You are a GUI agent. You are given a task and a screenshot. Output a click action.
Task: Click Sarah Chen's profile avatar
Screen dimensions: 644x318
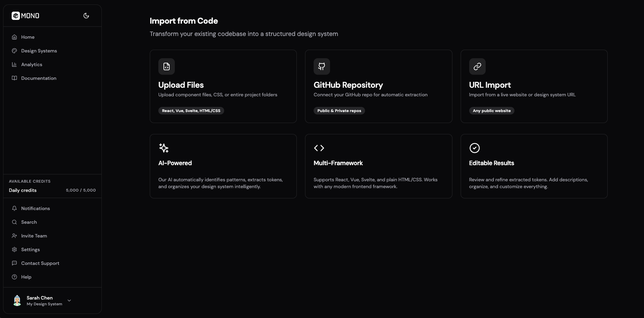17,300
